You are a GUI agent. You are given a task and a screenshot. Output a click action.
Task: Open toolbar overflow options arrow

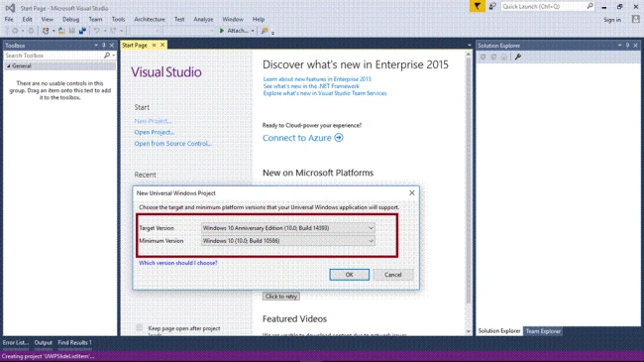click(272, 33)
